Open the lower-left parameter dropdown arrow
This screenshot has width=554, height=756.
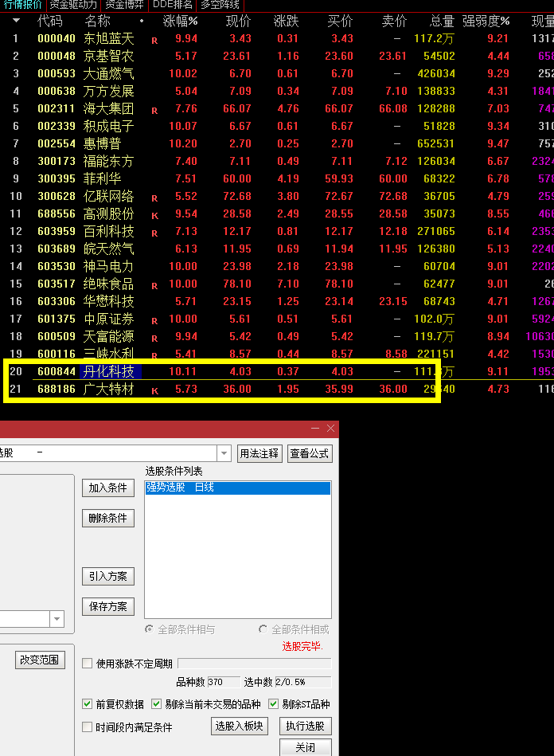57,619
